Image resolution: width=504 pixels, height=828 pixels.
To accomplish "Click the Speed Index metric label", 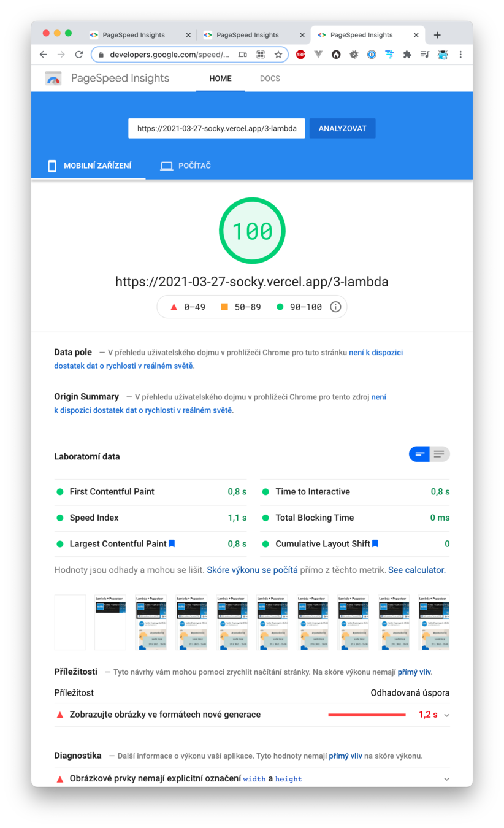I will 94,518.
